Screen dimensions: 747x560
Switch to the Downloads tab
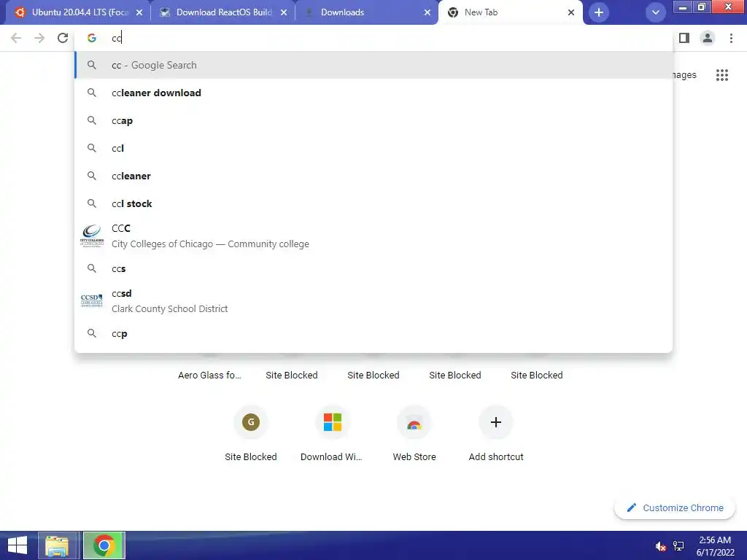click(367, 12)
